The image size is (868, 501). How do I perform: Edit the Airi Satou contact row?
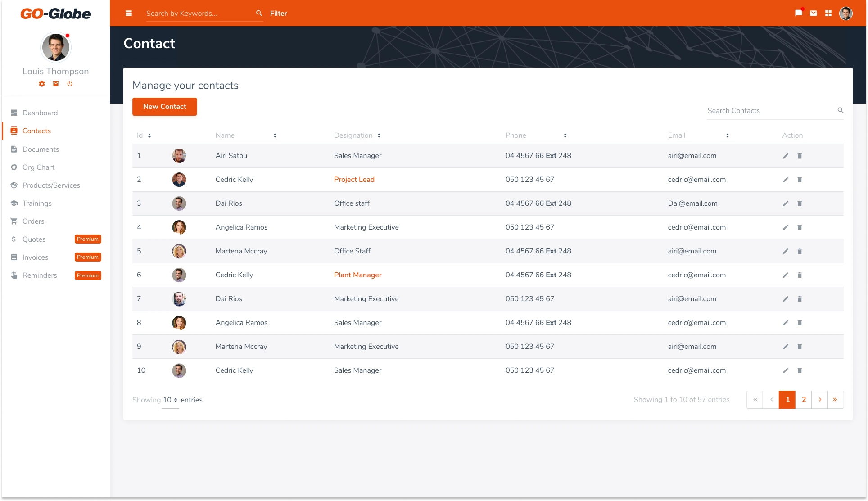785,156
